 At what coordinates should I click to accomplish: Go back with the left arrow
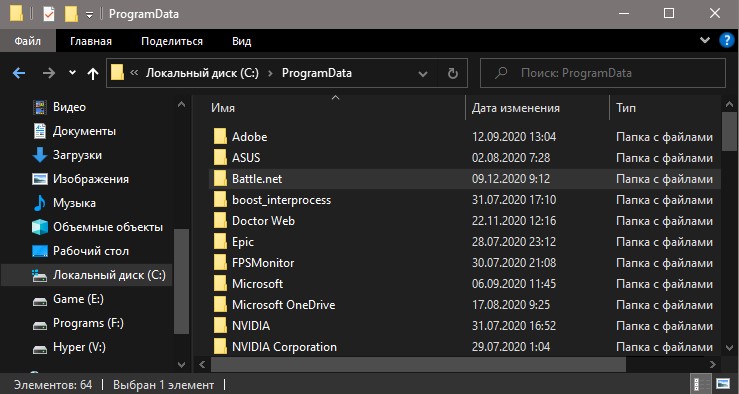click(19, 73)
